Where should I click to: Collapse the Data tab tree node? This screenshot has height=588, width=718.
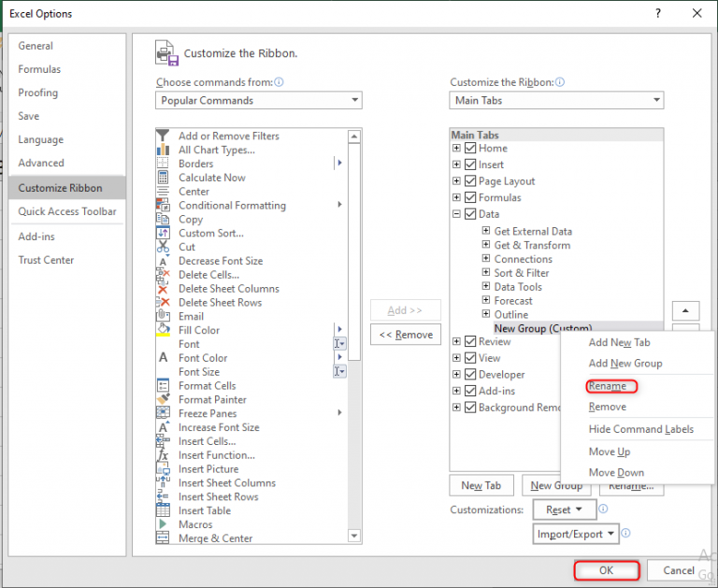456,214
